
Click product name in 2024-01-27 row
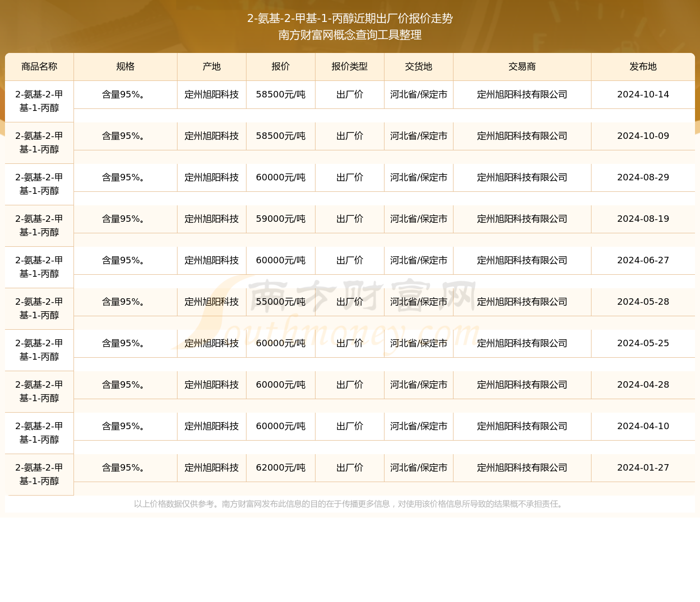[39, 475]
